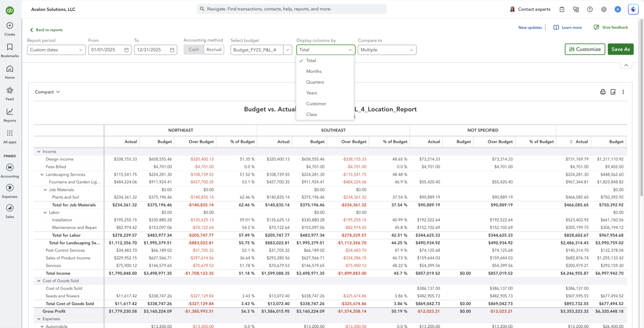Print the report using the printer icon
This screenshot has width=644, height=328.
pos(603,92)
